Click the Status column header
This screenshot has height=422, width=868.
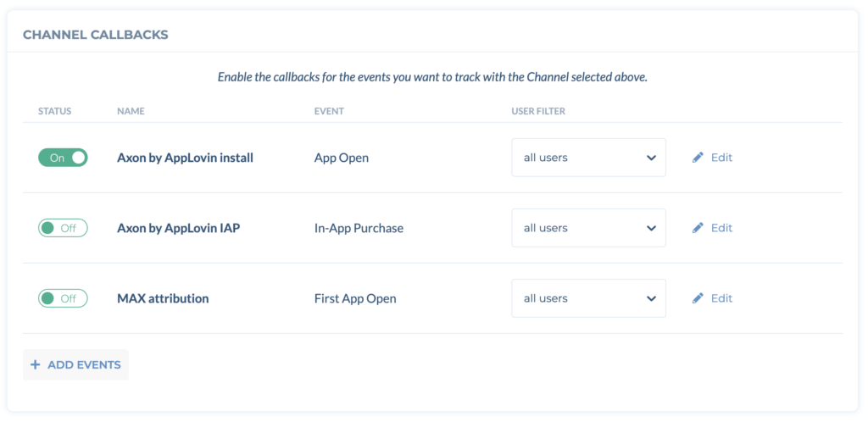point(55,111)
